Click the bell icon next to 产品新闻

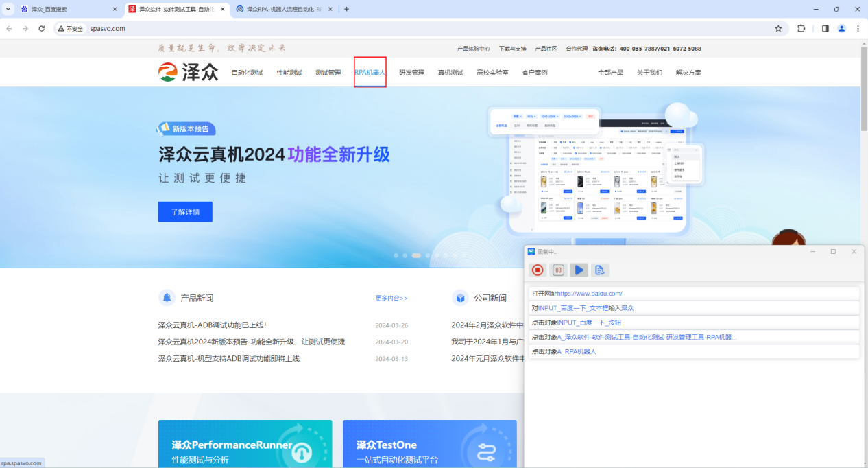pos(167,298)
